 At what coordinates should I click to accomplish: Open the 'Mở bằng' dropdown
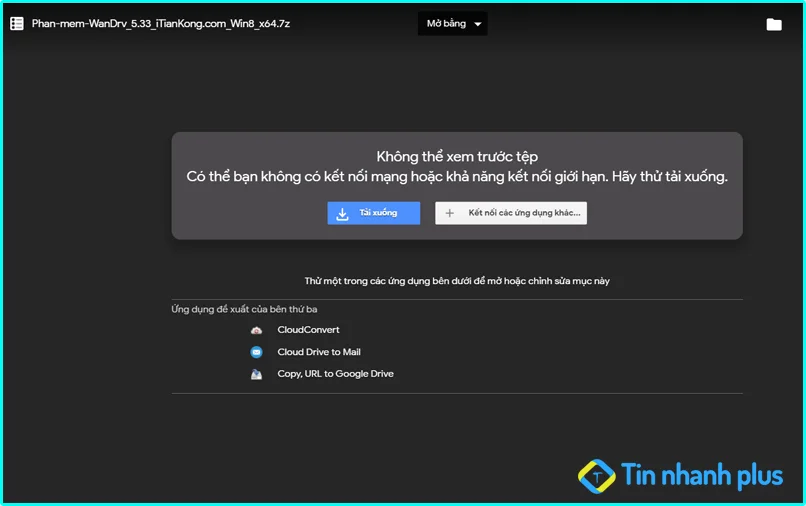click(452, 24)
